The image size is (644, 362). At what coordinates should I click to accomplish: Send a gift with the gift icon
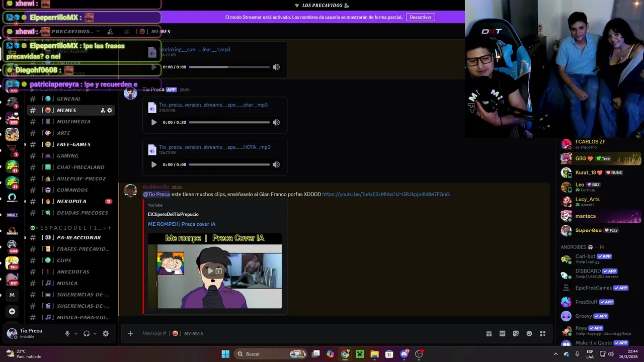489,333
